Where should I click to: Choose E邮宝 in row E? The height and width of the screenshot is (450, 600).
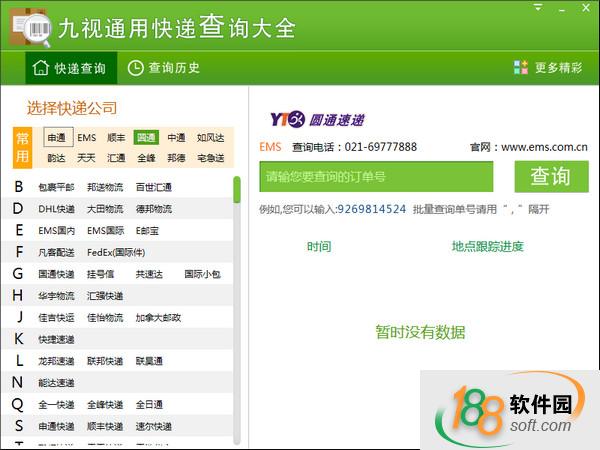point(147,231)
